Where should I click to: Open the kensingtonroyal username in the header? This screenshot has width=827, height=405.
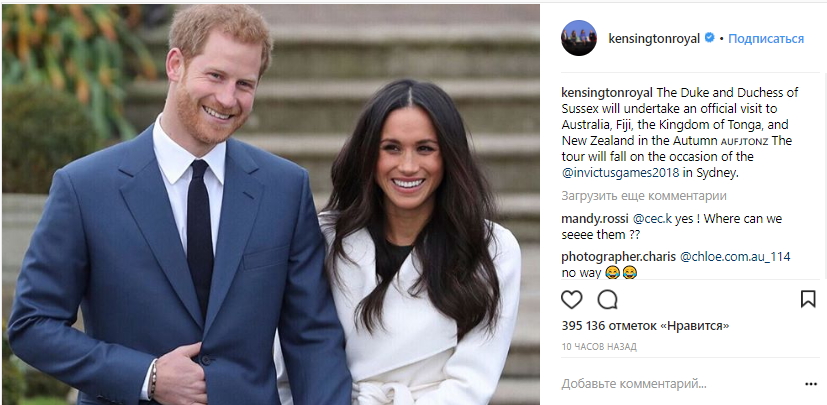coord(654,38)
